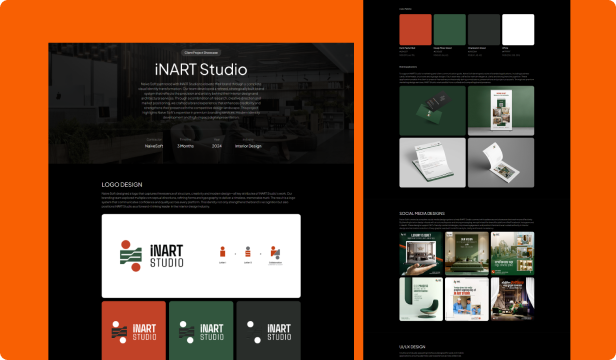The height and width of the screenshot is (360, 616).
Task: Click the first letter-i logo construction icon
Action: pyautogui.click(x=222, y=252)
